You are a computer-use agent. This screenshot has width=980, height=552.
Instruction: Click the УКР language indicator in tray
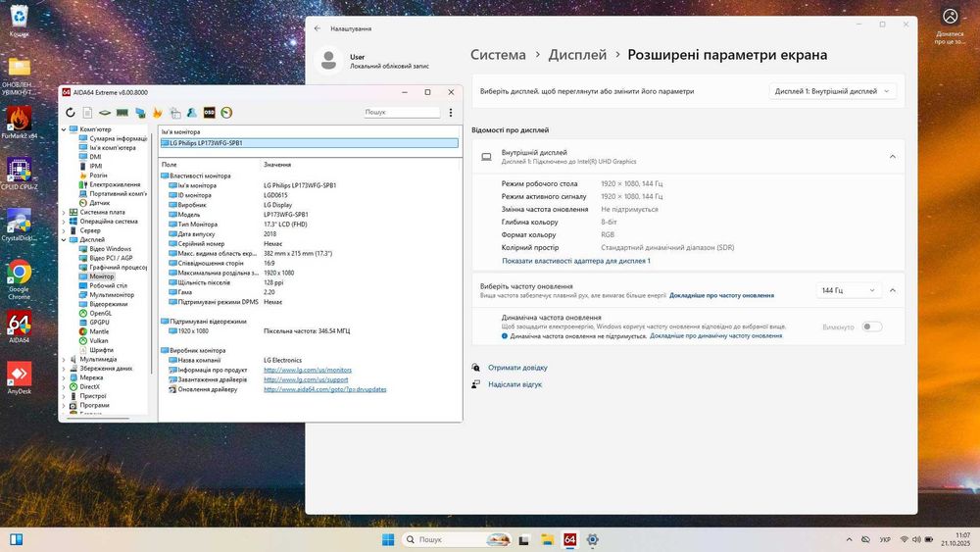(885, 539)
